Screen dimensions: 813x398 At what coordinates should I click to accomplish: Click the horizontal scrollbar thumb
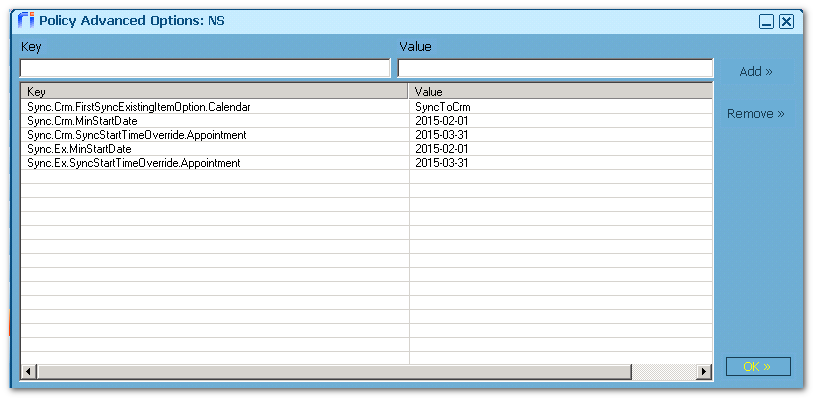point(334,371)
